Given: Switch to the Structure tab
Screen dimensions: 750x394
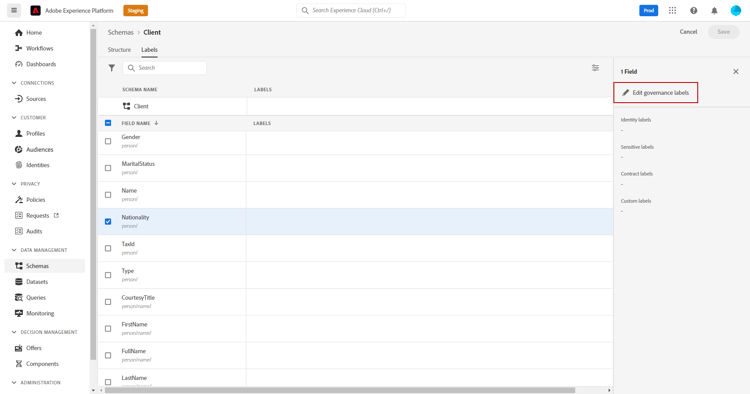Looking at the screenshot, I should [x=119, y=50].
